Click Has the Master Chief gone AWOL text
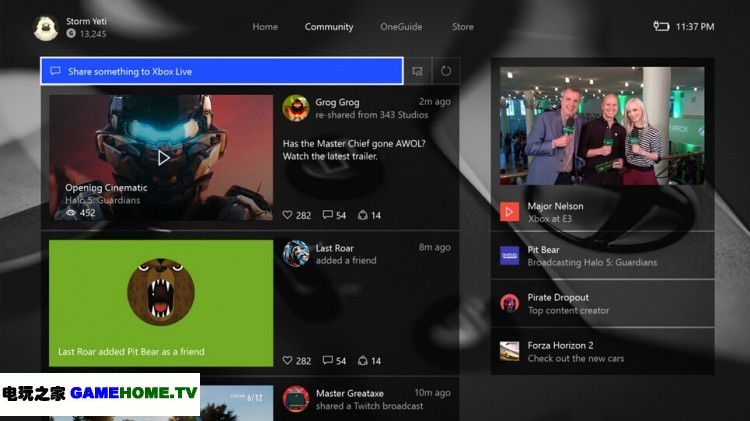 click(x=354, y=150)
